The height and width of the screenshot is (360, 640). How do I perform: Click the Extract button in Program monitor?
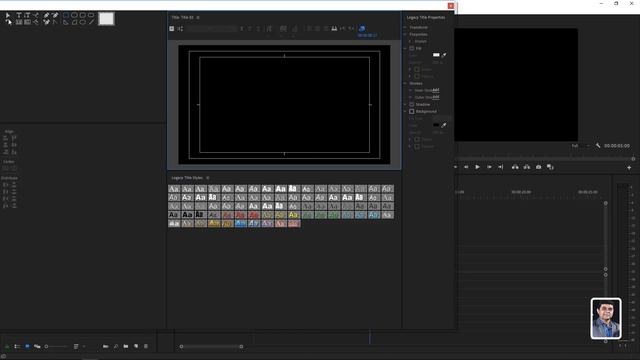527,167
